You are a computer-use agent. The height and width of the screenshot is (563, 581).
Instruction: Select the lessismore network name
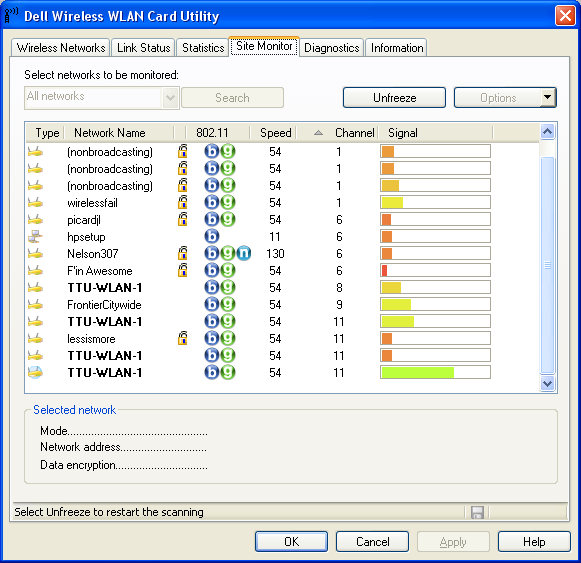point(91,339)
